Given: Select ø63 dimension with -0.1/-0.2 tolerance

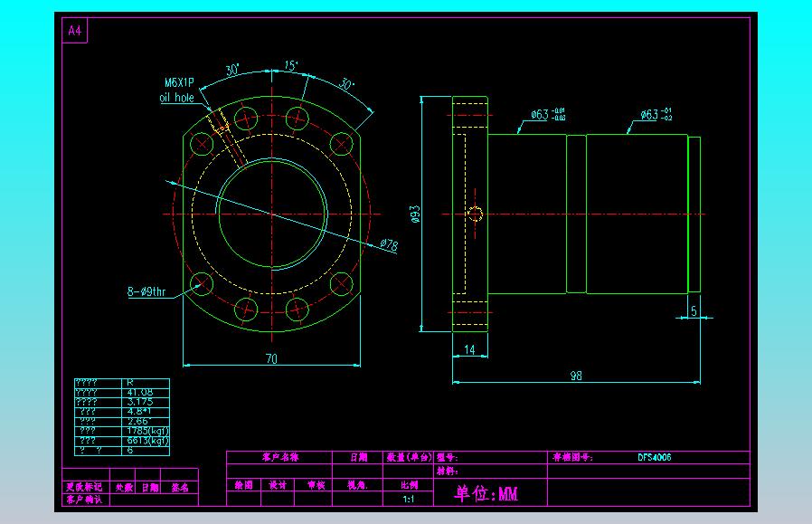Looking at the screenshot, I should pos(656,115).
